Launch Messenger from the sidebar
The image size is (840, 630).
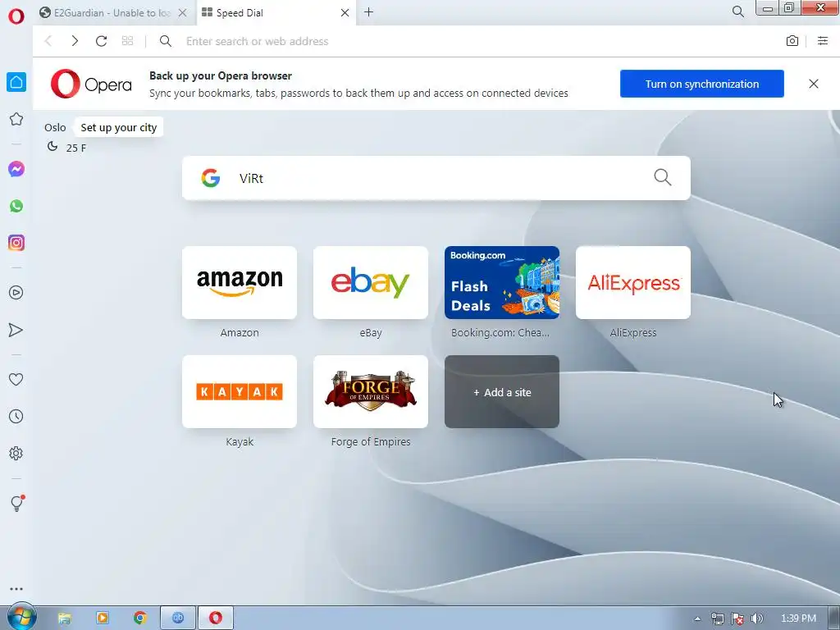click(x=16, y=169)
